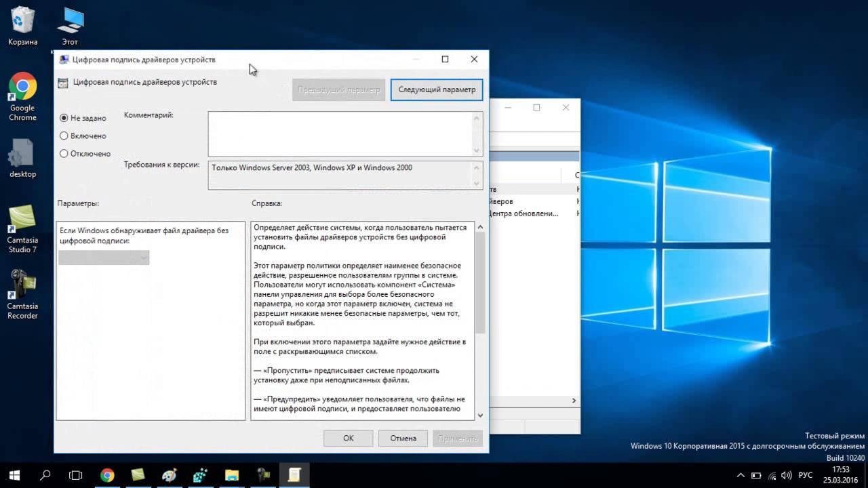Screen dimensions: 868x488
Task: Click the help pane scroll-down arrow
Action: (480, 415)
